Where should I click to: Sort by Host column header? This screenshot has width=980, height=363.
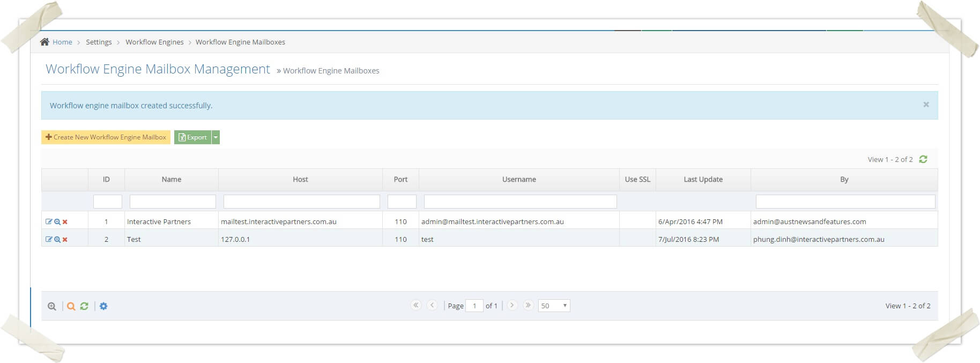coord(300,180)
